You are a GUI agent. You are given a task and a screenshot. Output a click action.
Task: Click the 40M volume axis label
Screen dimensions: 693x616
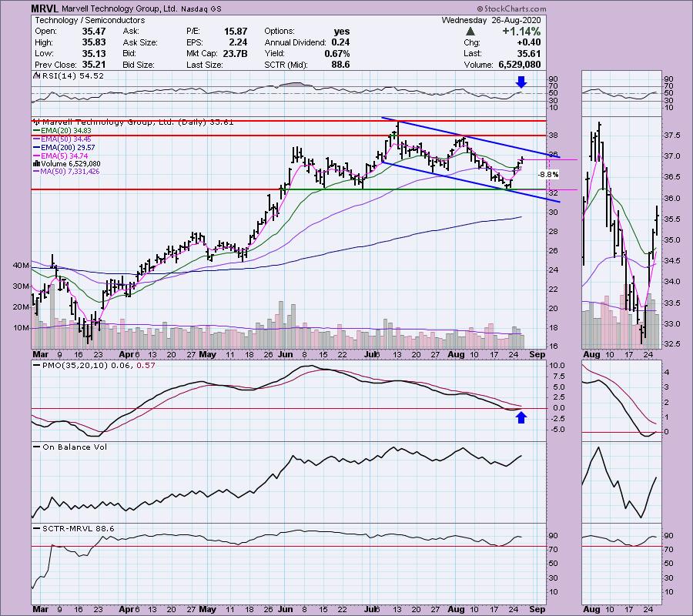(x=22, y=266)
